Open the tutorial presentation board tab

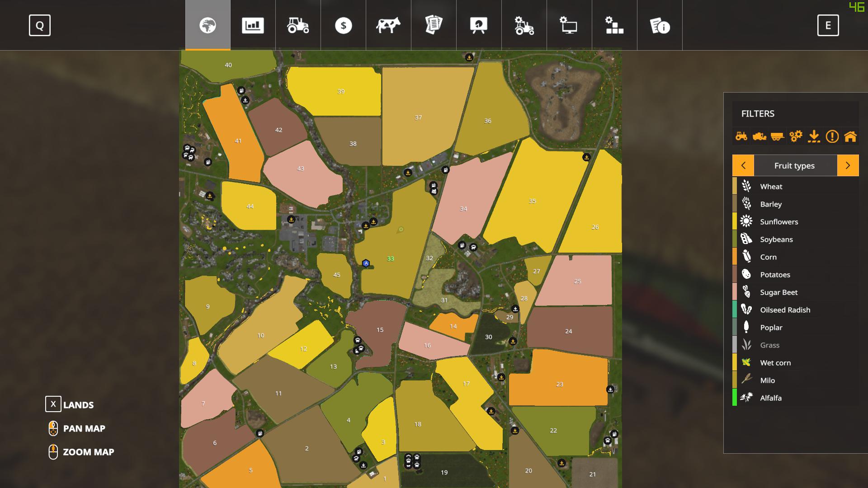point(479,25)
